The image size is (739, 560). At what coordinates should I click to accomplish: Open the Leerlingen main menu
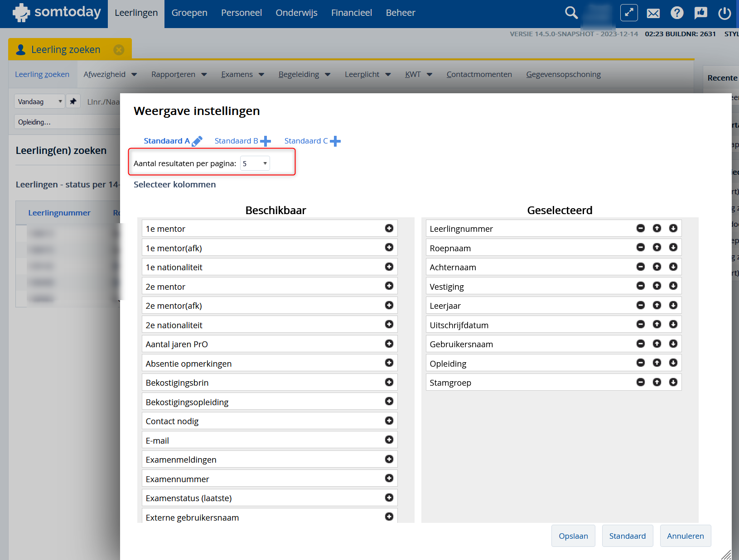point(136,13)
